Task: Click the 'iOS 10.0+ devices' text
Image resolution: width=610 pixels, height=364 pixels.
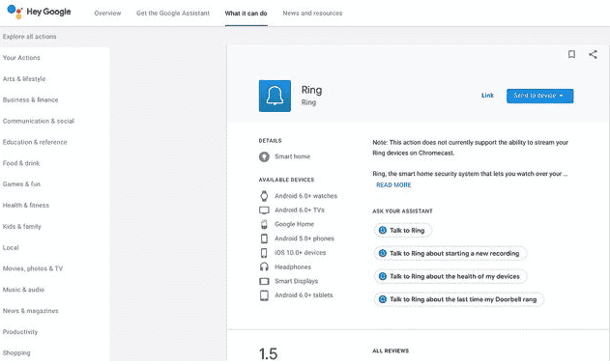Action: pyautogui.click(x=301, y=253)
